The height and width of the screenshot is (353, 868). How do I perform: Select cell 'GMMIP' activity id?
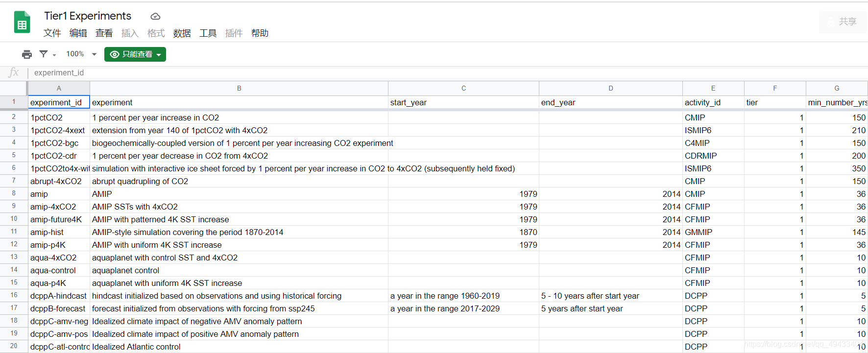click(x=713, y=232)
